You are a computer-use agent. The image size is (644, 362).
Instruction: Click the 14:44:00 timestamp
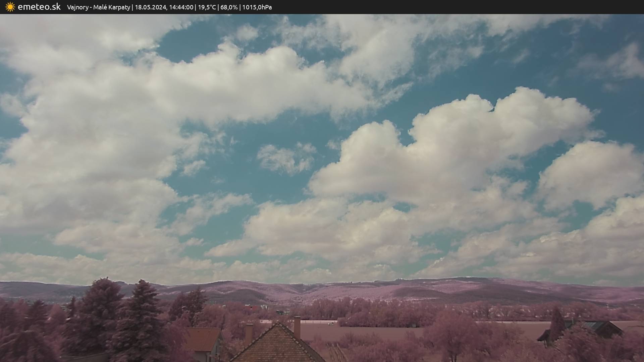coord(181,7)
